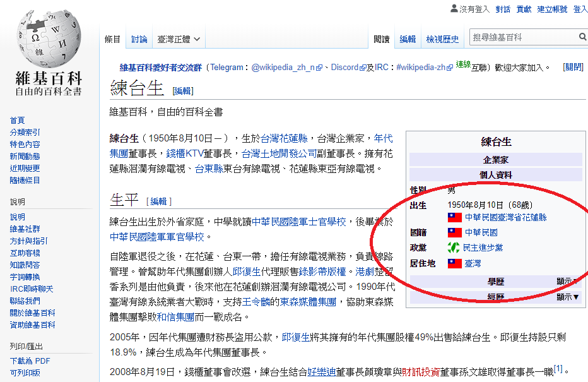The image size is (588, 382).
Task: Follow the 和信集團 link
Action: (175, 317)
